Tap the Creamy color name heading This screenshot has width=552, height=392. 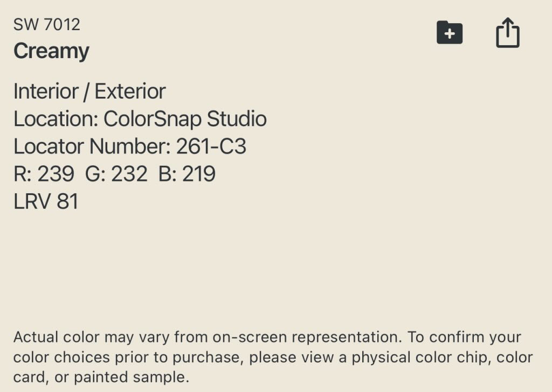coord(51,51)
